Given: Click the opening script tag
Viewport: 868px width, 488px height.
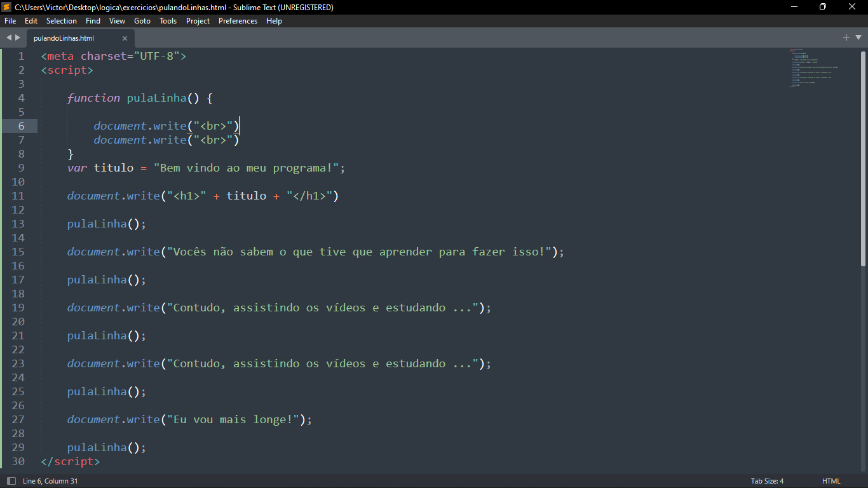Looking at the screenshot, I should 67,70.
